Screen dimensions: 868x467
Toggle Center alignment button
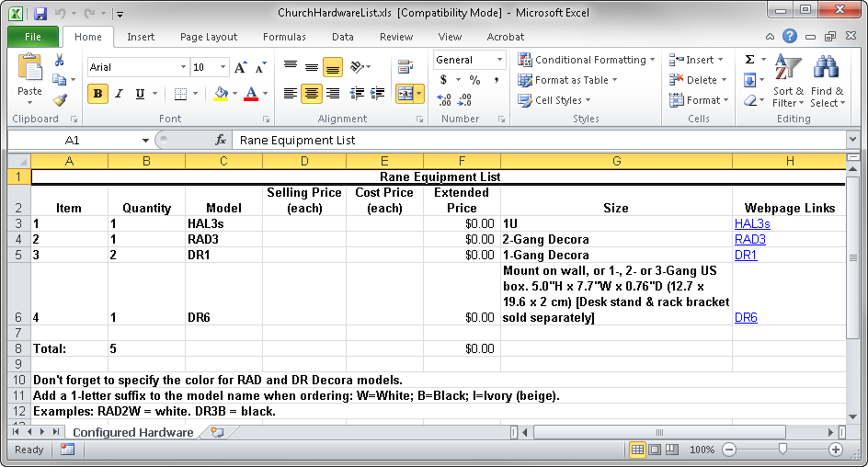tap(312, 94)
